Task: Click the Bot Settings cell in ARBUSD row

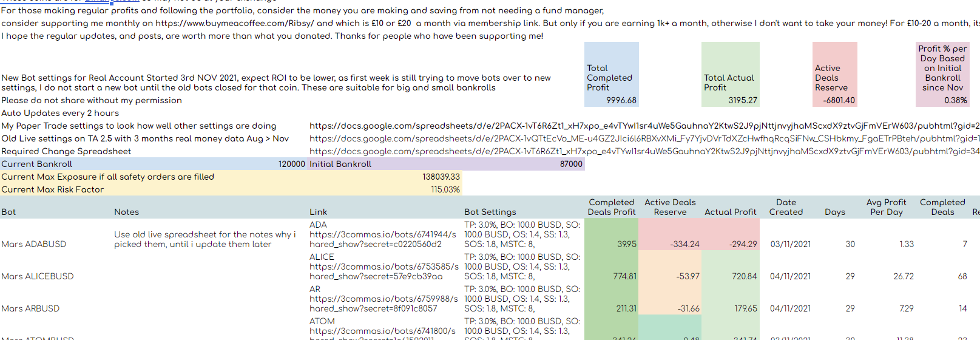Action: (522, 299)
